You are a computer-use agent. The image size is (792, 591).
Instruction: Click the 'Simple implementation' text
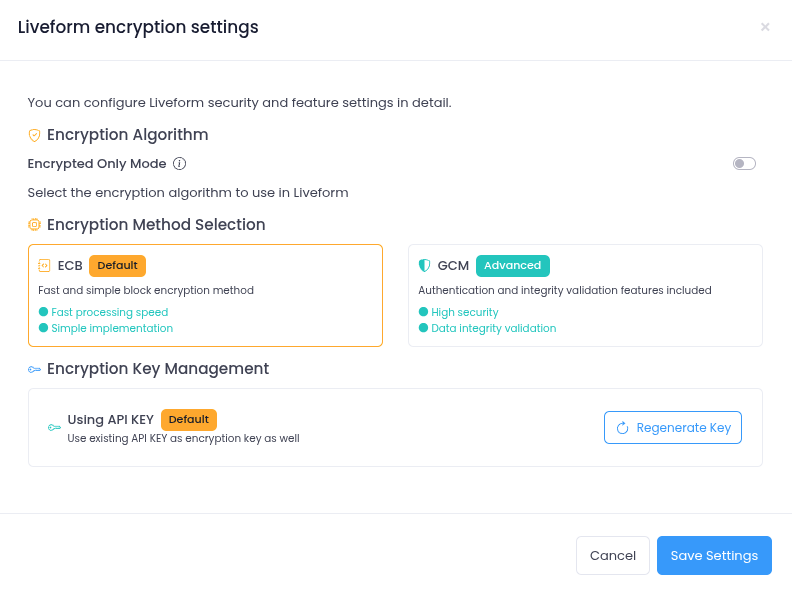[112, 328]
